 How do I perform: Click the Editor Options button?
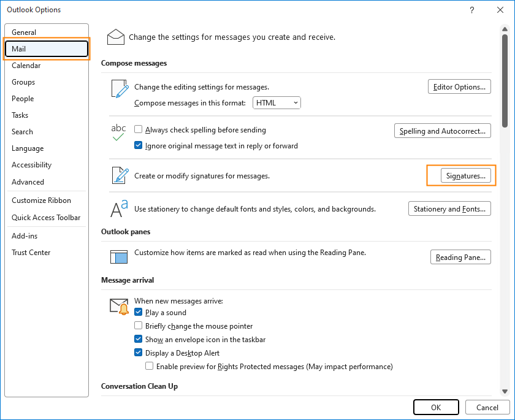(459, 86)
